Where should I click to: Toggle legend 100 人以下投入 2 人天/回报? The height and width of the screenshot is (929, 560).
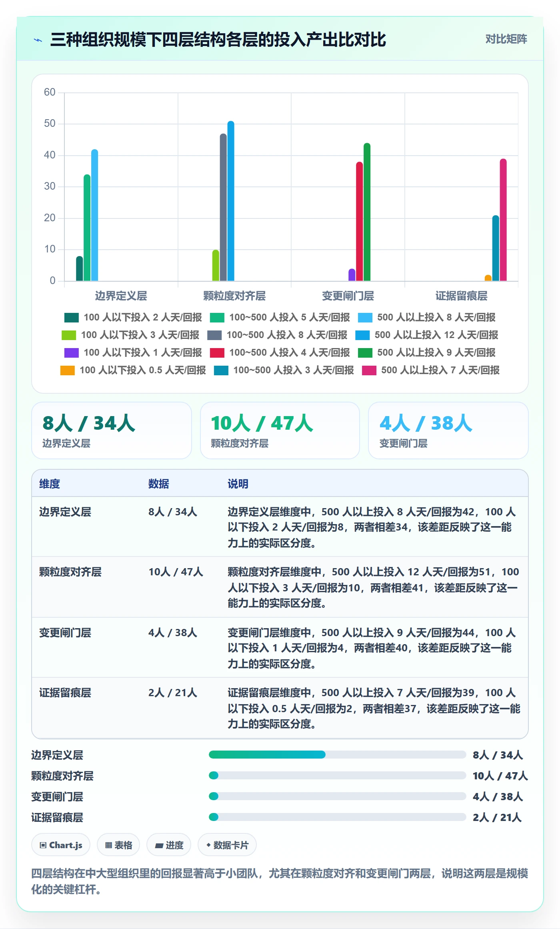coord(133,317)
